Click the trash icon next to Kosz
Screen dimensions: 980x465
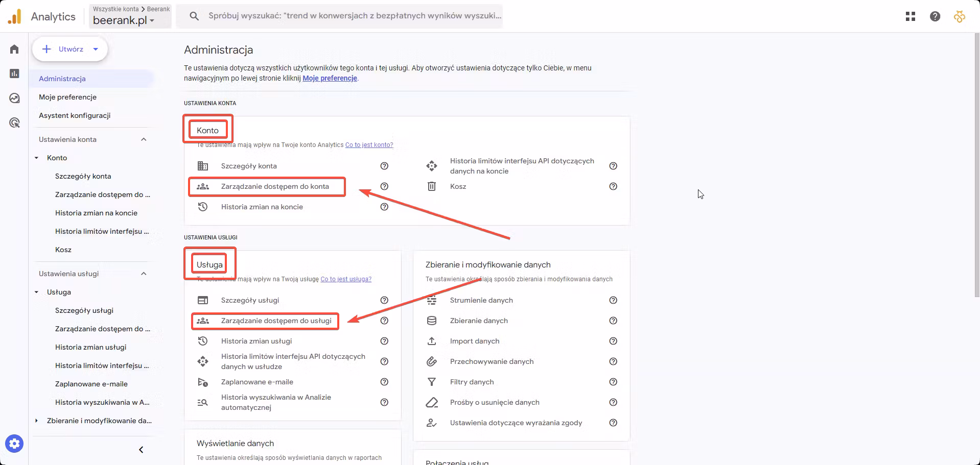point(432,186)
